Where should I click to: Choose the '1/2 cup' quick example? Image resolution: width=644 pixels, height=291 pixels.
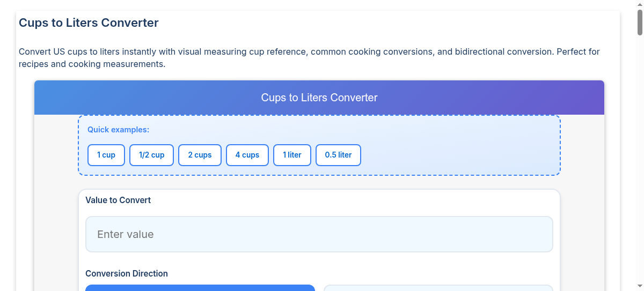(151, 155)
